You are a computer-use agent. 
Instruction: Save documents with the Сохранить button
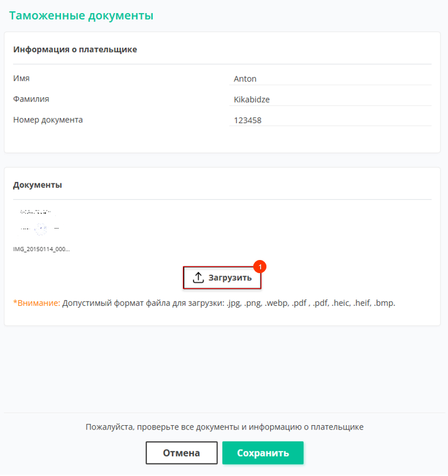[x=263, y=453]
